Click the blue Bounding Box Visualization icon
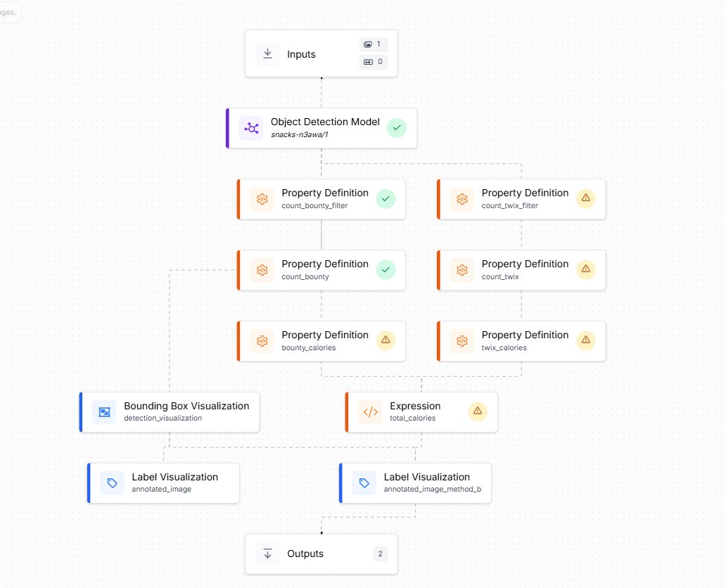The image size is (726, 588). 104,412
